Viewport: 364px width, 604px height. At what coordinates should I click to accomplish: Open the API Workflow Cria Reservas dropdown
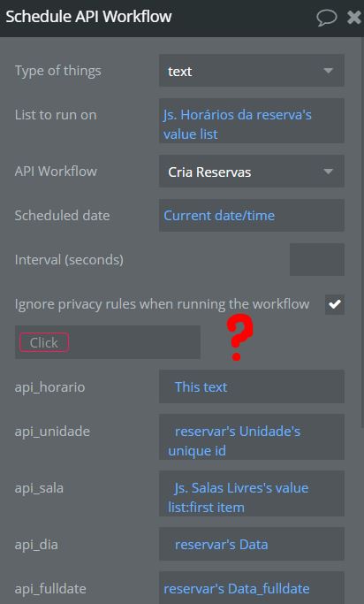[x=251, y=172]
